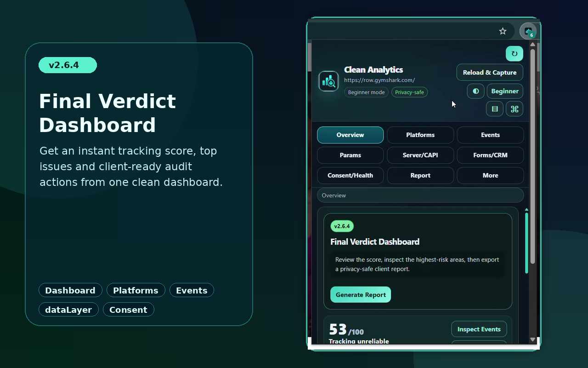The width and height of the screenshot is (588, 368).
Task: Click the https://row.gymshark.com/ URL text
Action: click(379, 80)
